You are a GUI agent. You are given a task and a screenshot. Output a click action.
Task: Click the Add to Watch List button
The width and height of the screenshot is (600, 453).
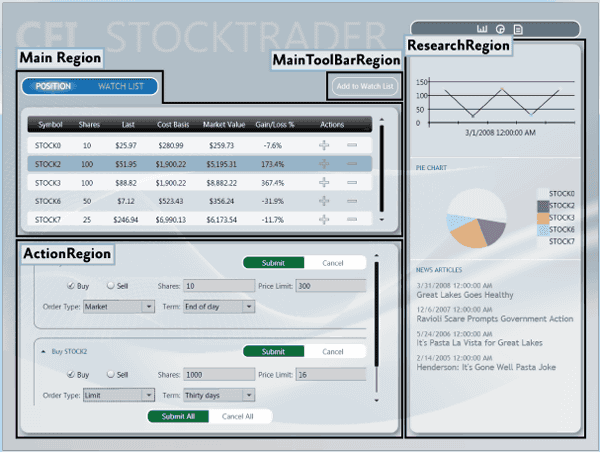click(365, 86)
